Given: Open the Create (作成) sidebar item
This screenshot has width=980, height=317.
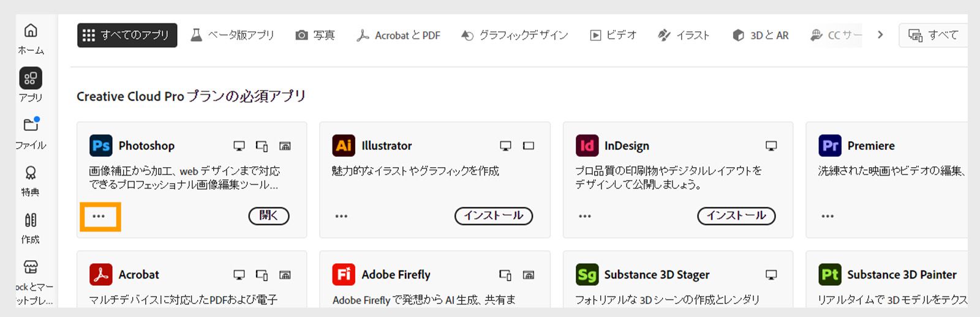Looking at the screenshot, I should 31,228.
